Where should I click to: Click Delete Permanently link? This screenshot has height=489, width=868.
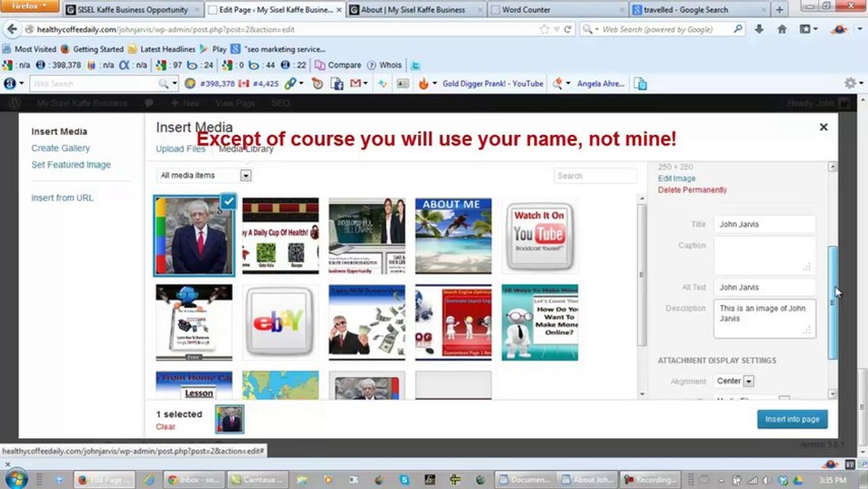(692, 190)
